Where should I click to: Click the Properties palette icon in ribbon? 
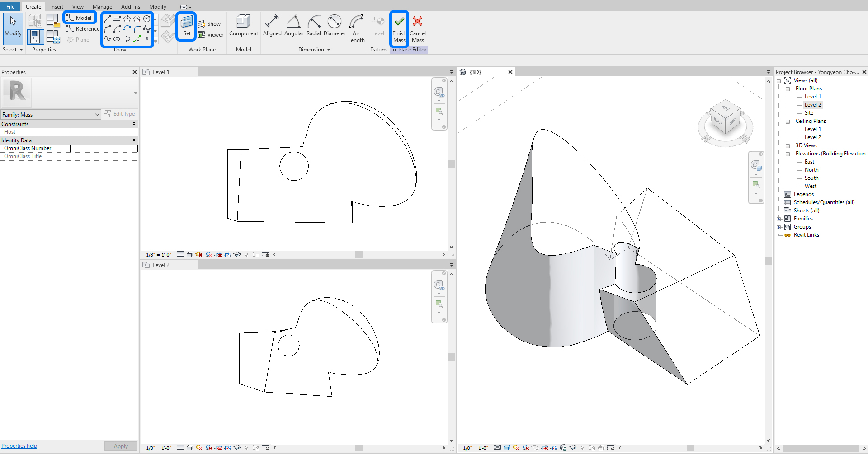point(35,37)
